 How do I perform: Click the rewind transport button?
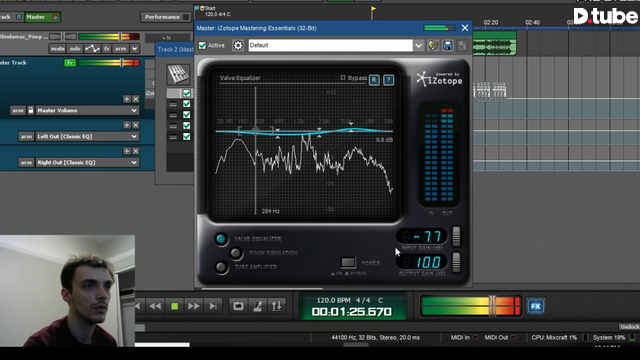click(x=155, y=306)
